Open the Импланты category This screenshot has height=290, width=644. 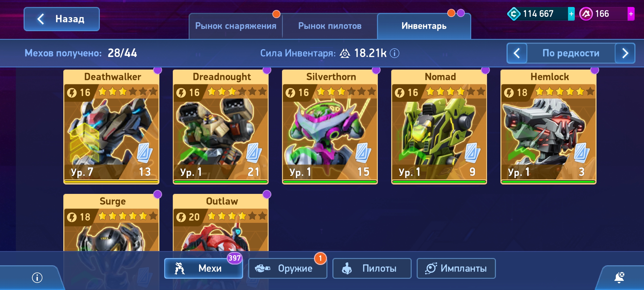456,268
